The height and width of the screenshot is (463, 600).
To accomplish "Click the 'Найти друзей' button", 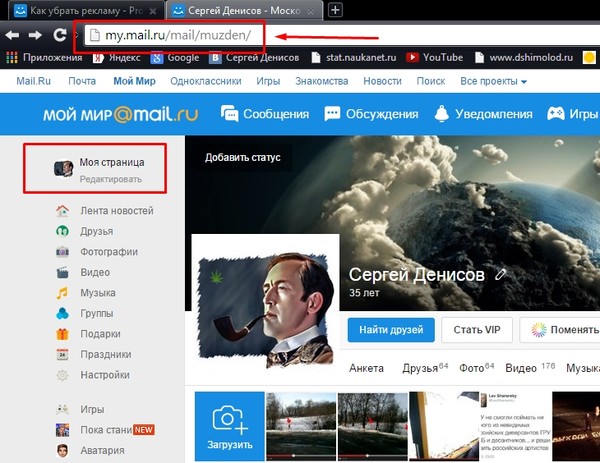I will [391, 330].
